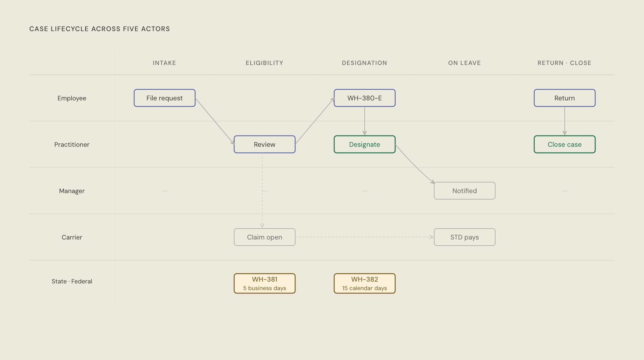The image size is (644, 360).
Task: Click the Notified manager box
Action: point(464,191)
